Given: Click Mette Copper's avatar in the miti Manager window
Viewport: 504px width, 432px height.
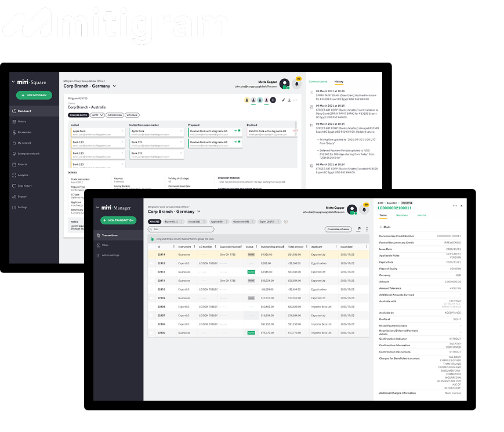Looking at the screenshot, I should tap(352, 209).
